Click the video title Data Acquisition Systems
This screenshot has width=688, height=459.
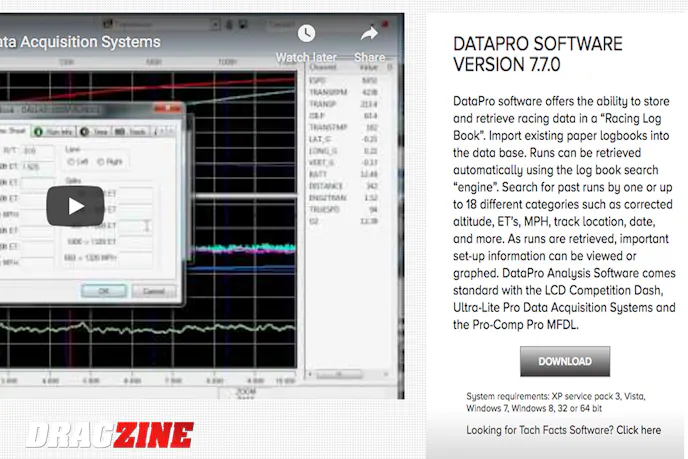[80, 42]
